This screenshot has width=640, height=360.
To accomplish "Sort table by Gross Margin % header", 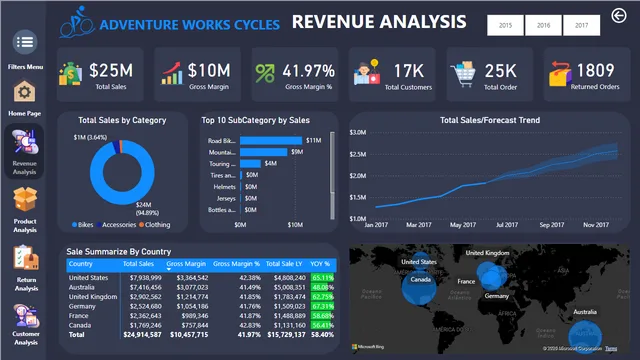I will click(x=236, y=264).
